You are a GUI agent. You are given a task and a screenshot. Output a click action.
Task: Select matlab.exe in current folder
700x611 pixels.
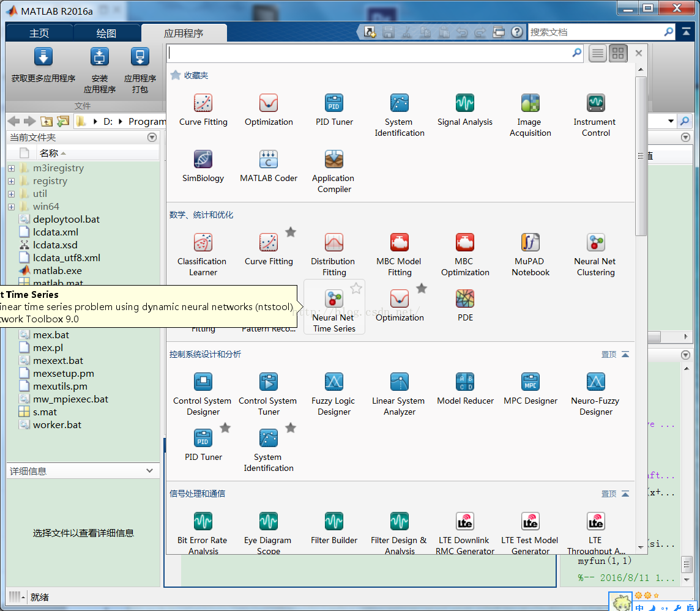tap(57, 271)
